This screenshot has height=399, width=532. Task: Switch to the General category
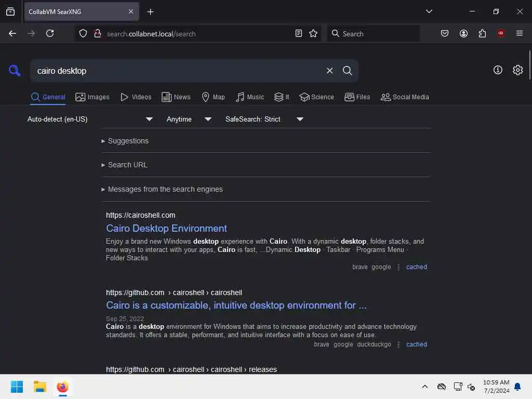48,97
